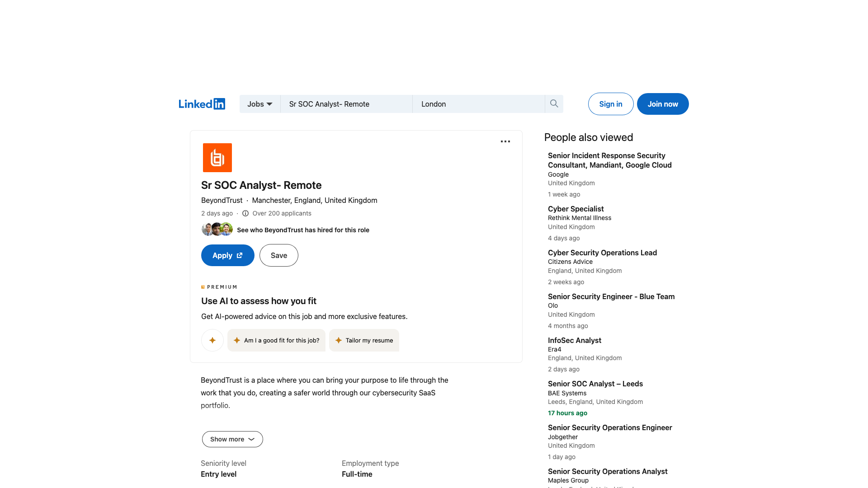Click the round AI sparkle button
The height and width of the screenshot is (488, 868).
click(x=212, y=340)
